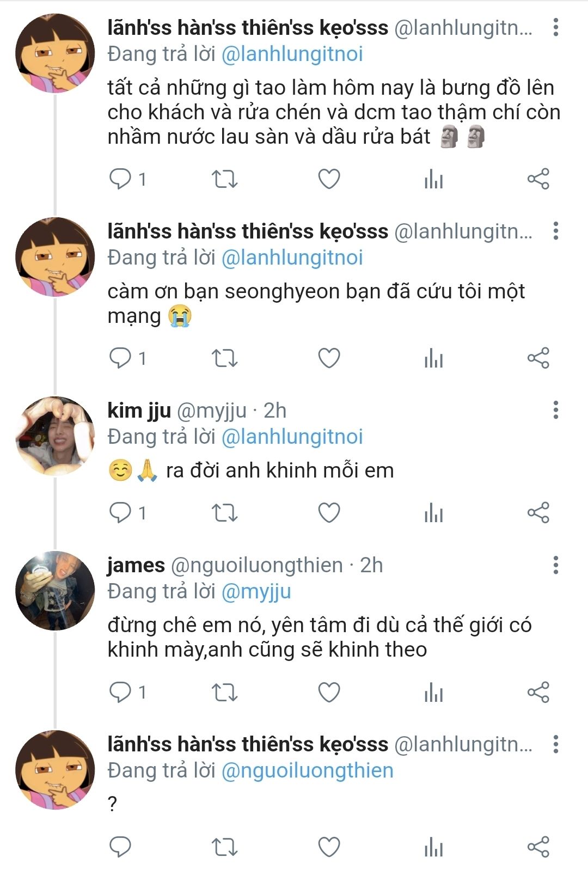Open more options on james's tweet
Image resolution: width=588 pixels, height=869 pixels.
[x=555, y=565]
